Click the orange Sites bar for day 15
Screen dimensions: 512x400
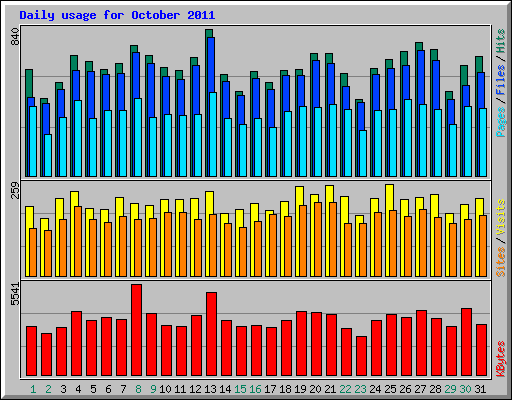[x=243, y=252]
